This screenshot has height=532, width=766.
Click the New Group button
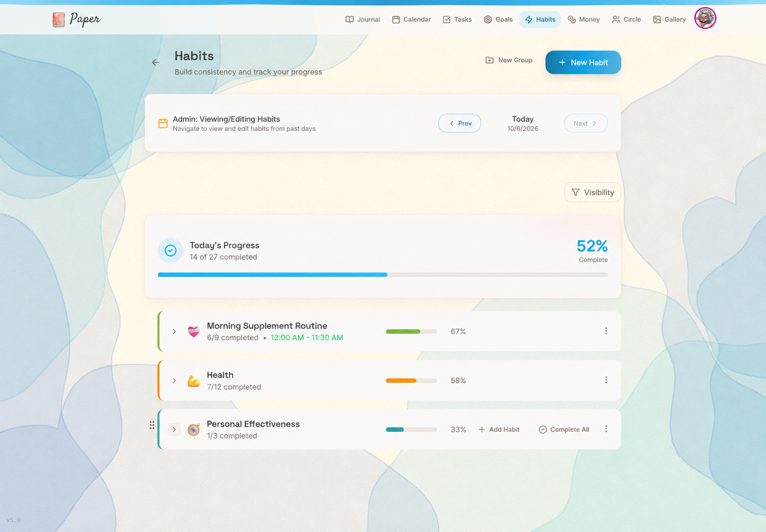(509, 60)
